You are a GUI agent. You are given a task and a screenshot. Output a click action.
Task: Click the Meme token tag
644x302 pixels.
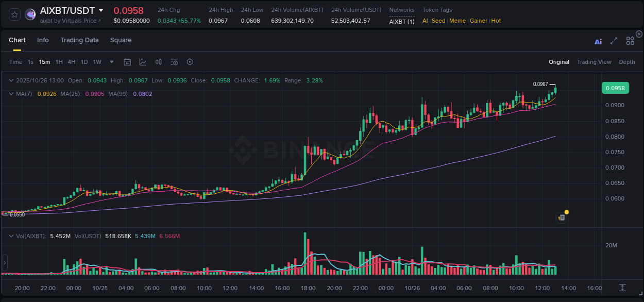point(457,21)
